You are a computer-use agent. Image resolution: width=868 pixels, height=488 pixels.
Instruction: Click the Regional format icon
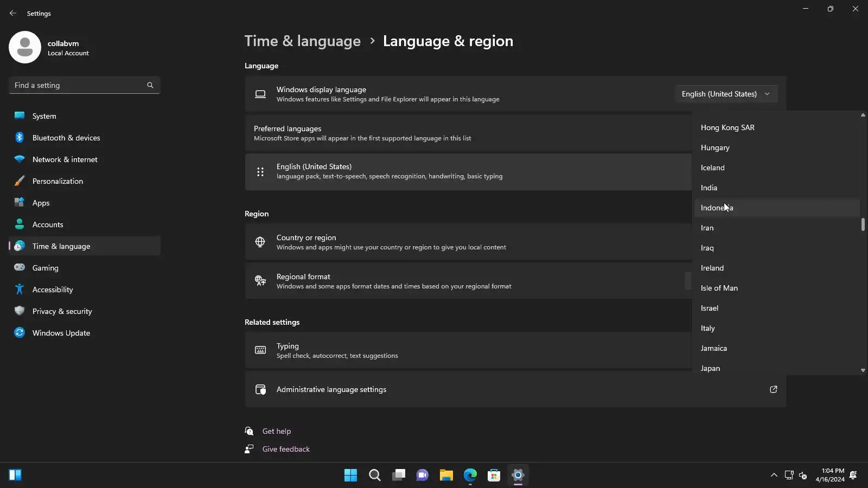(260, 281)
